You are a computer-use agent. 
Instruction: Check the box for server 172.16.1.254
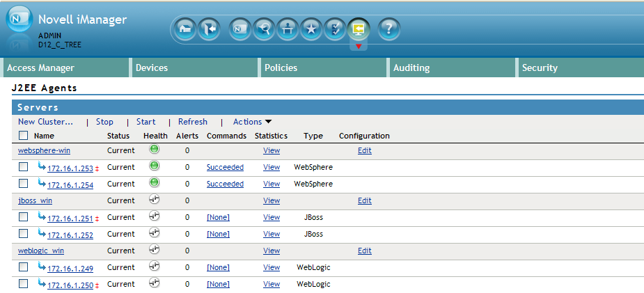[x=24, y=184]
